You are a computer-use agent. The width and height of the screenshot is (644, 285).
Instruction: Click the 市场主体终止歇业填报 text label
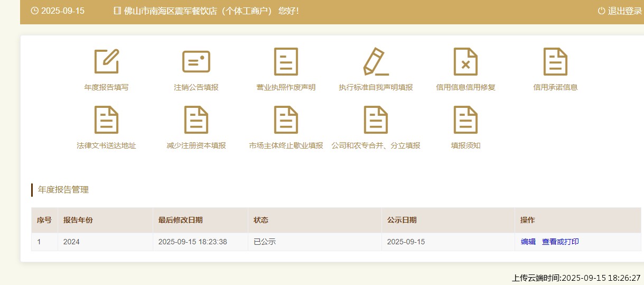(286, 145)
